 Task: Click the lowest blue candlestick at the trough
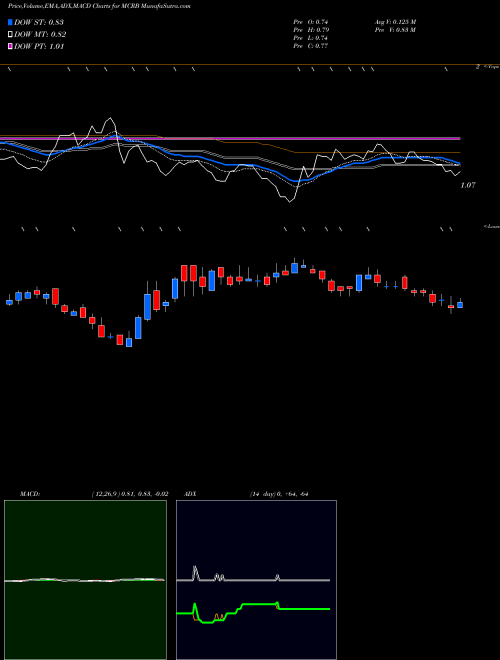click(x=129, y=342)
